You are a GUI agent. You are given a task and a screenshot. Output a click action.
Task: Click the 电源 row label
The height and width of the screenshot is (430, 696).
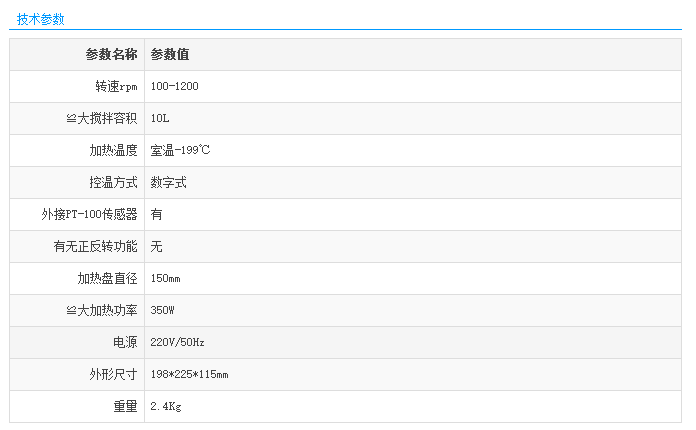click(125, 343)
